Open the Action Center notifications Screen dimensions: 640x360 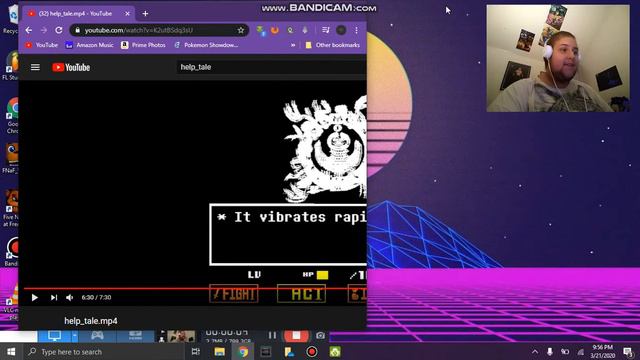pos(629,352)
